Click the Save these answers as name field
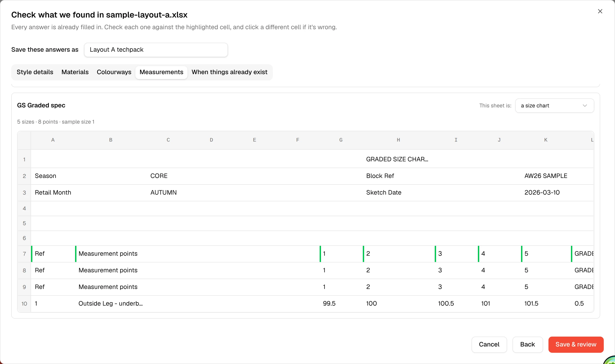615x364 pixels. coord(156,50)
